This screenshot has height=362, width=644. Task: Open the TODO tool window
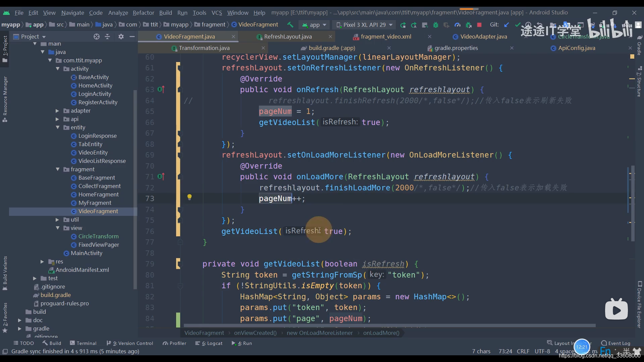[24, 343]
